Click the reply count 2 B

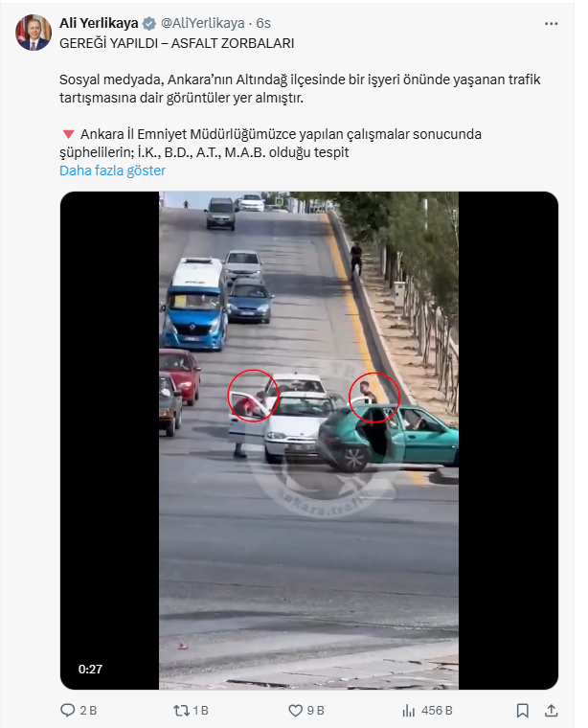88,711
